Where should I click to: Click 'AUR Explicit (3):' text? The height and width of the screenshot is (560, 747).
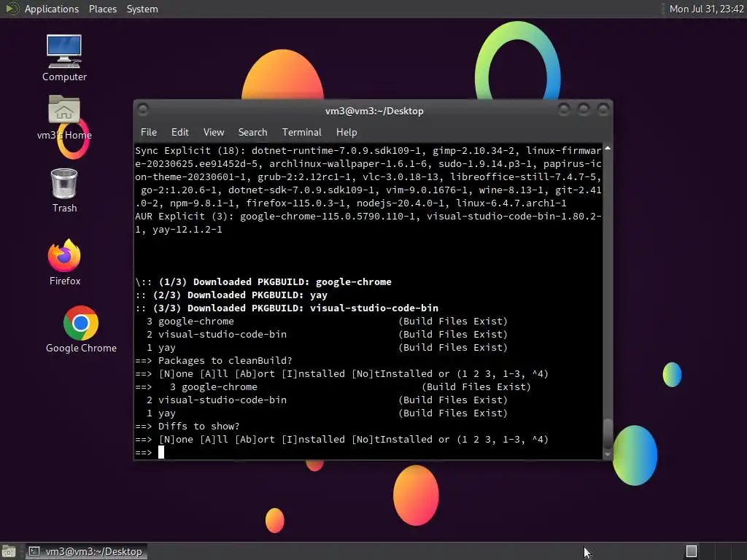coord(185,216)
